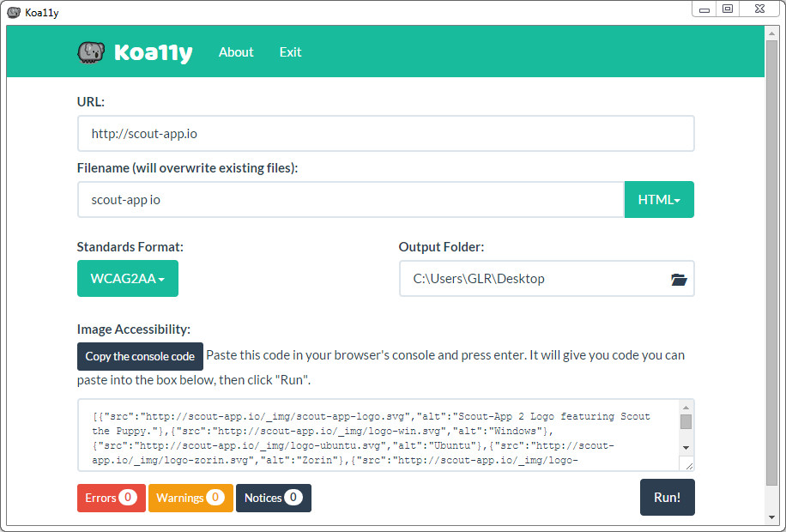Click the text area scroll down arrow
Image resolution: width=786 pixels, height=532 pixels.
[x=686, y=448]
